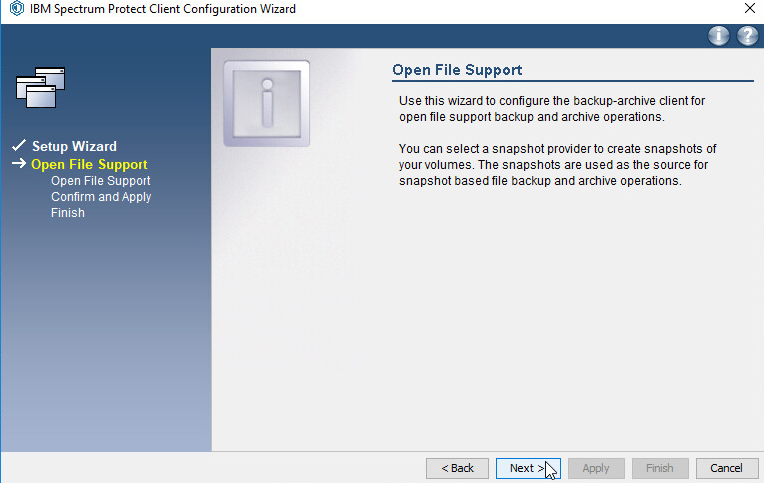Screen dimensions: 764x483
Task: Proceed with the Next button
Action: pyautogui.click(x=527, y=468)
